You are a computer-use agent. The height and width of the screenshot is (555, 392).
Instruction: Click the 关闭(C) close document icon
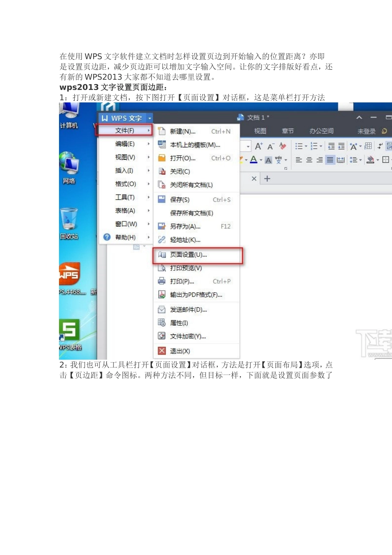[x=162, y=171]
